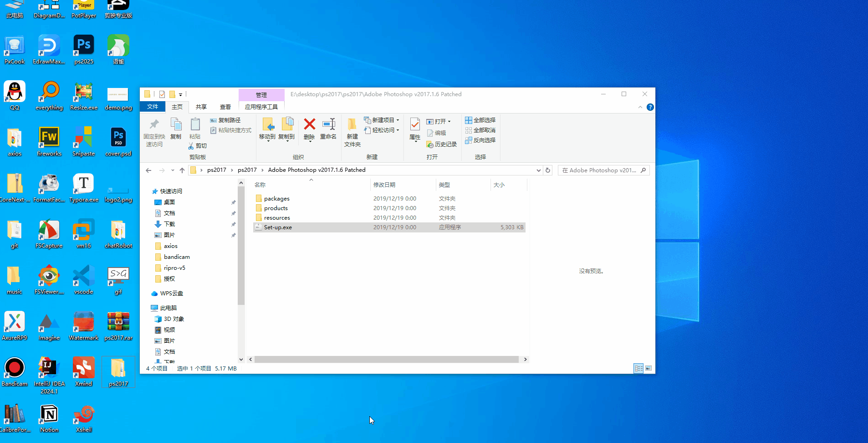The width and height of the screenshot is (868, 443).
Task: Click Select All in ribbon
Action: [x=480, y=120]
